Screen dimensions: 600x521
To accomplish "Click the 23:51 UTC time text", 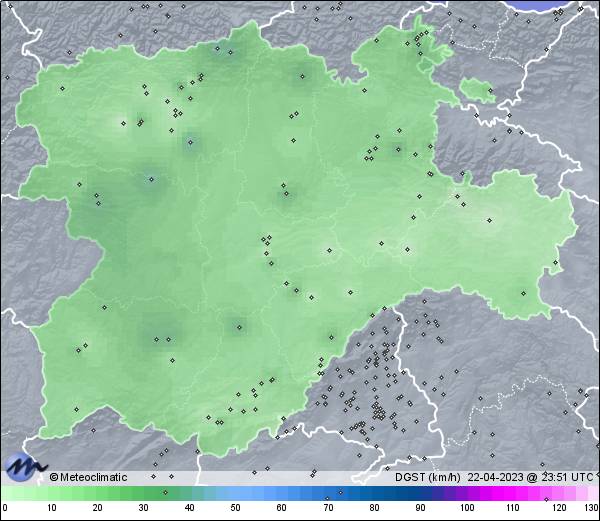I will (565, 477).
